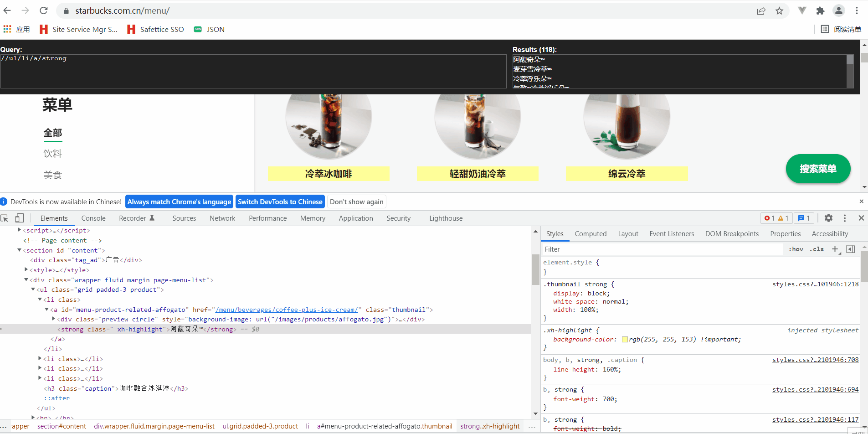Open the V-shaped extension icon
Image resolution: width=868 pixels, height=434 pixels.
click(802, 10)
